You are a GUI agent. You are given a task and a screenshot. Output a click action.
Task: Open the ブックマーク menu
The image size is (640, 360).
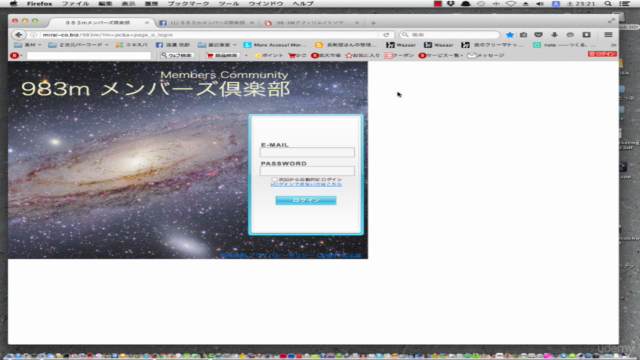click(188, 4)
